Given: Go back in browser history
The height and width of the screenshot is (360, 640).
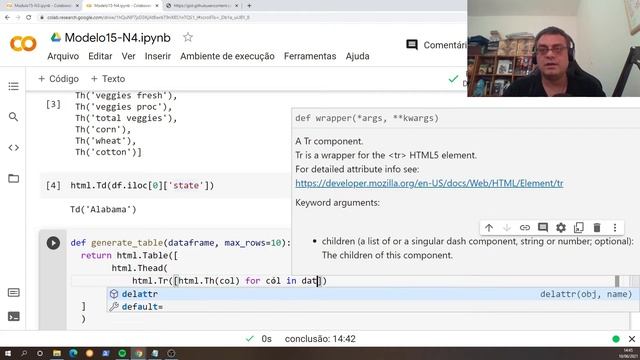Looking at the screenshot, I should [7, 18].
